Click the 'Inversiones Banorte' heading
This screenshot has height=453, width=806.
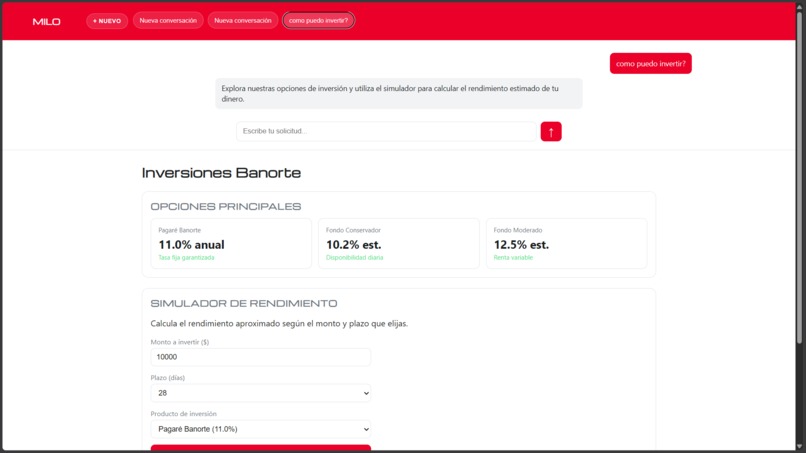[222, 173]
